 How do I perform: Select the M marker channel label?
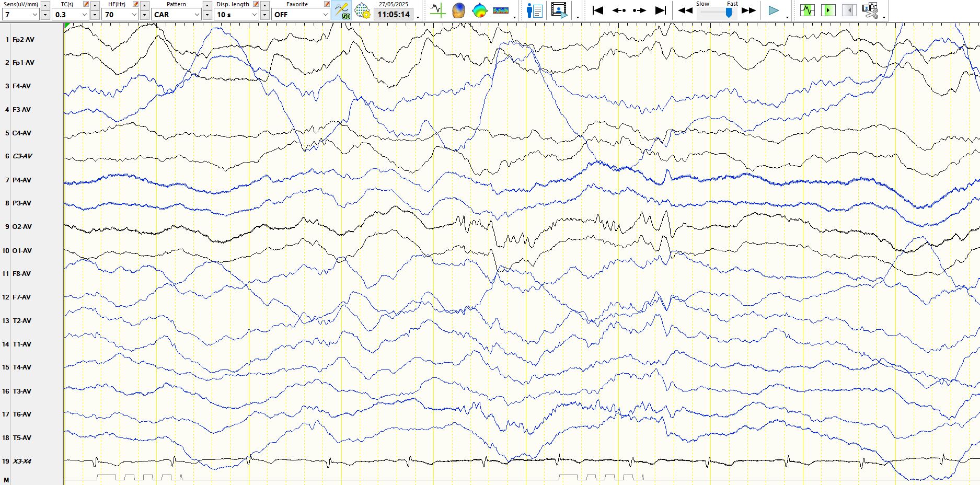(x=6, y=480)
